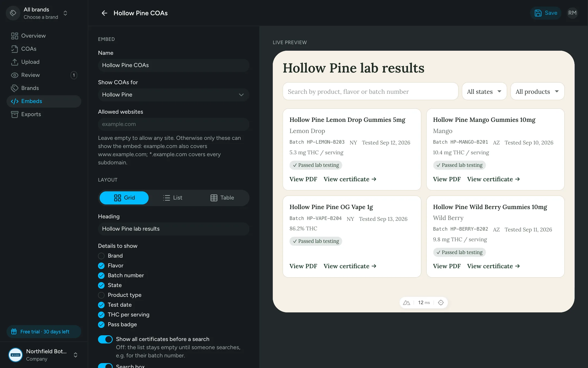Toggle Show all certificates before a search
This screenshot has width=588, height=368.
coord(105,339)
